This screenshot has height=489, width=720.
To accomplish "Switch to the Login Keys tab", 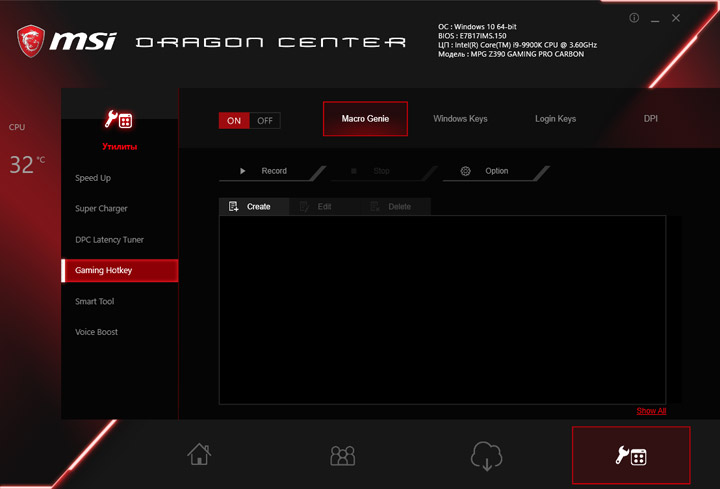I will coord(555,118).
